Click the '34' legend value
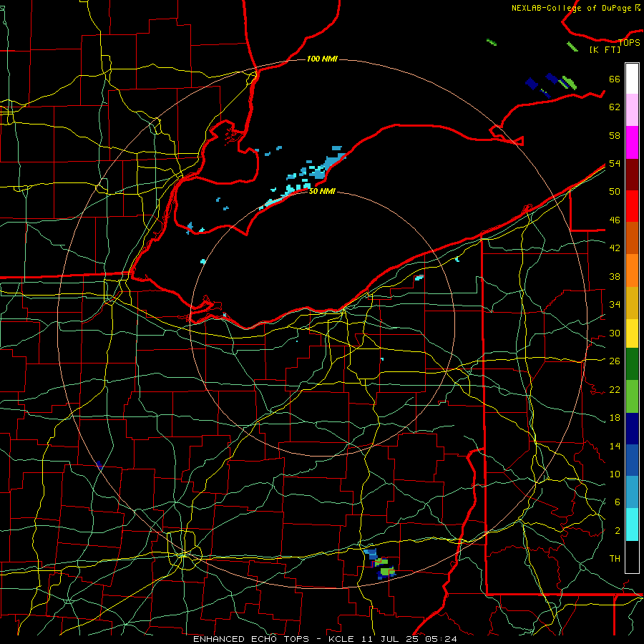The image size is (644, 644). (x=615, y=305)
